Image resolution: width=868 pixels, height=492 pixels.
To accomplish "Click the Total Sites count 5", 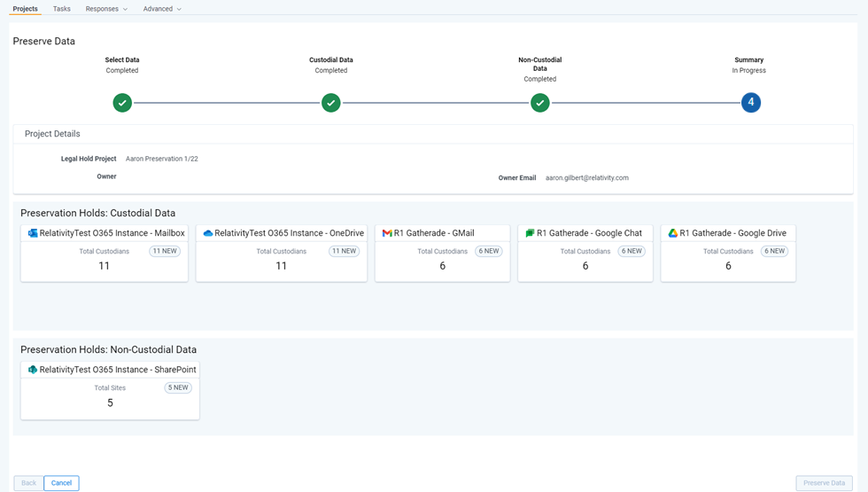I will (110, 402).
